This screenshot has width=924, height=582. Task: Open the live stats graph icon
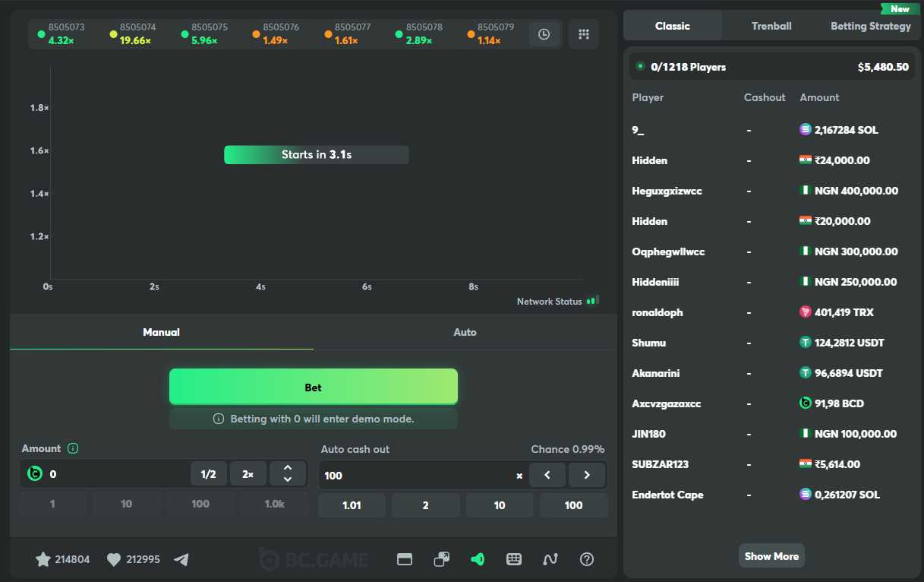click(x=550, y=559)
